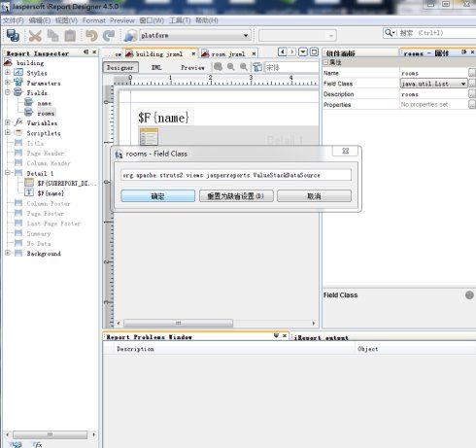Switch to the XML view
The width and height of the screenshot is (476, 448).
[x=156, y=68]
